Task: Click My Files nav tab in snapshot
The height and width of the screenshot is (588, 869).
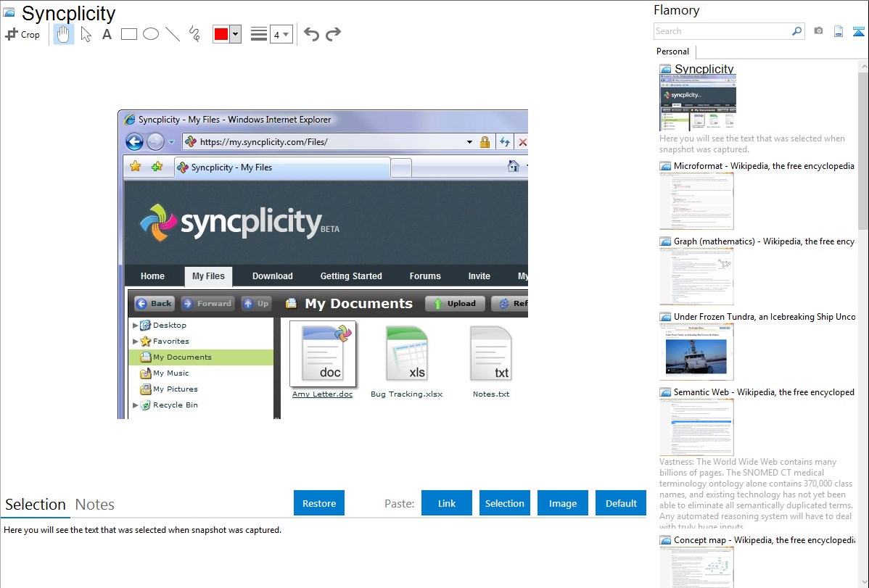Action: (208, 276)
